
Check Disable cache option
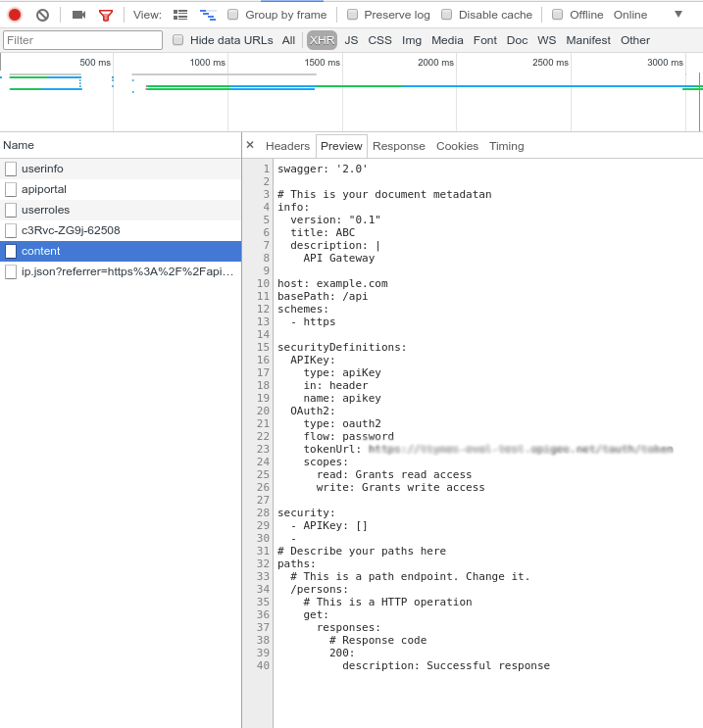(446, 15)
